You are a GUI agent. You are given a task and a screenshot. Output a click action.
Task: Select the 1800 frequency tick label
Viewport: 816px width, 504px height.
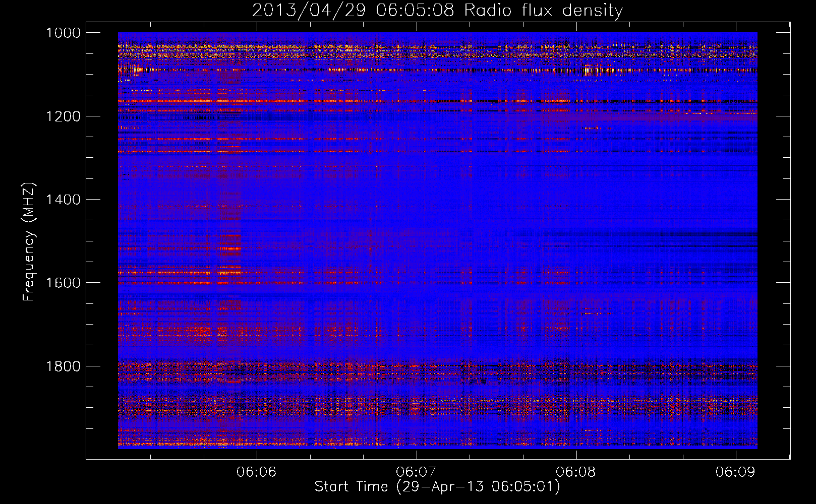pos(63,366)
